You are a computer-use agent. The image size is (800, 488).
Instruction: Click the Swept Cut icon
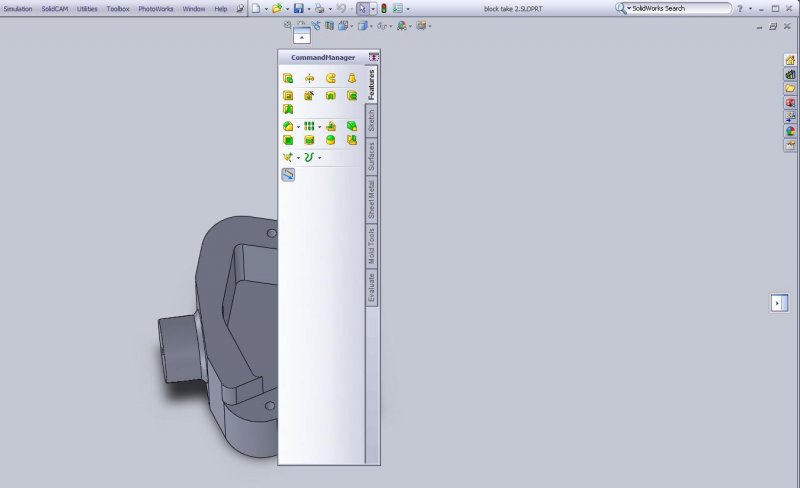pos(352,95)
